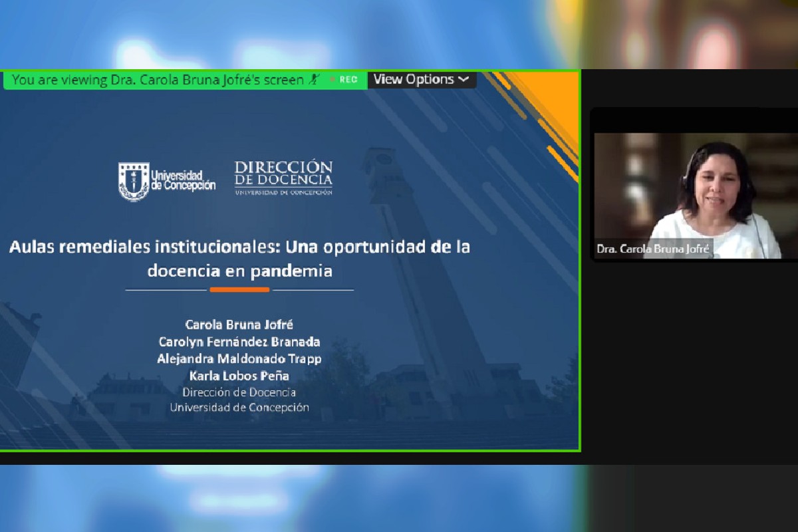Click the 'You are viewing Dra. Carola Bruna Jofré's screen' banner
The height and width of the screenshot is (532, 798).
click(x=186, y=80)
